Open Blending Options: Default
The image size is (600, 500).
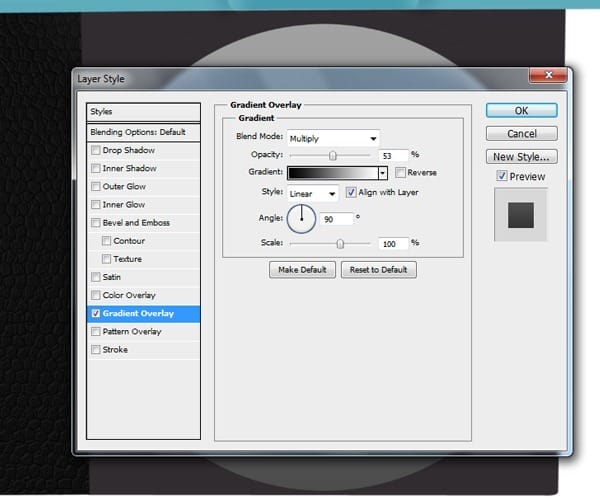click(143, 132)
